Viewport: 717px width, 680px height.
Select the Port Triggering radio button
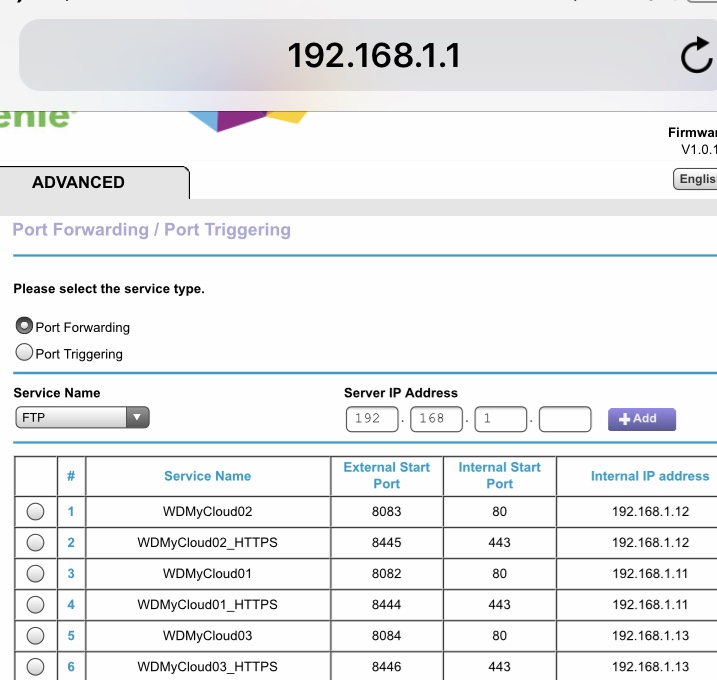[24, 353]
